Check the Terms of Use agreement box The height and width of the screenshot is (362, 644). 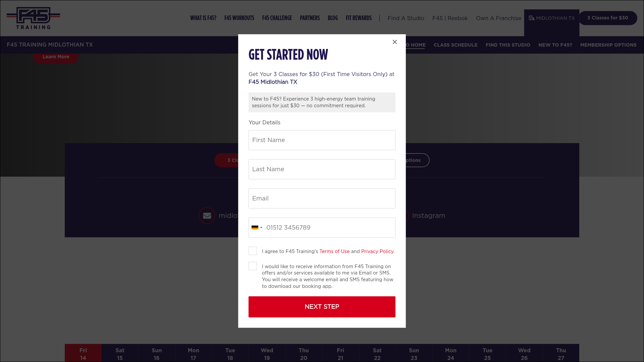pos(253,251)
